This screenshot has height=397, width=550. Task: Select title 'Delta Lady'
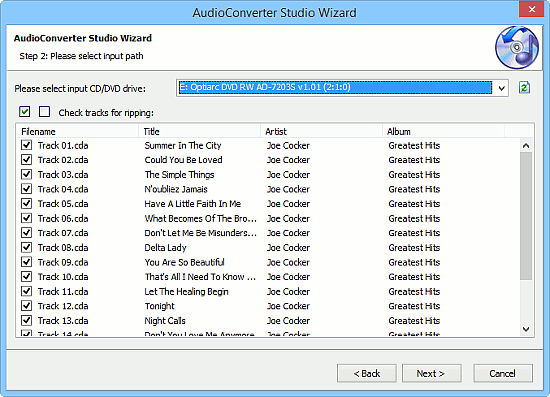(165, 248)
